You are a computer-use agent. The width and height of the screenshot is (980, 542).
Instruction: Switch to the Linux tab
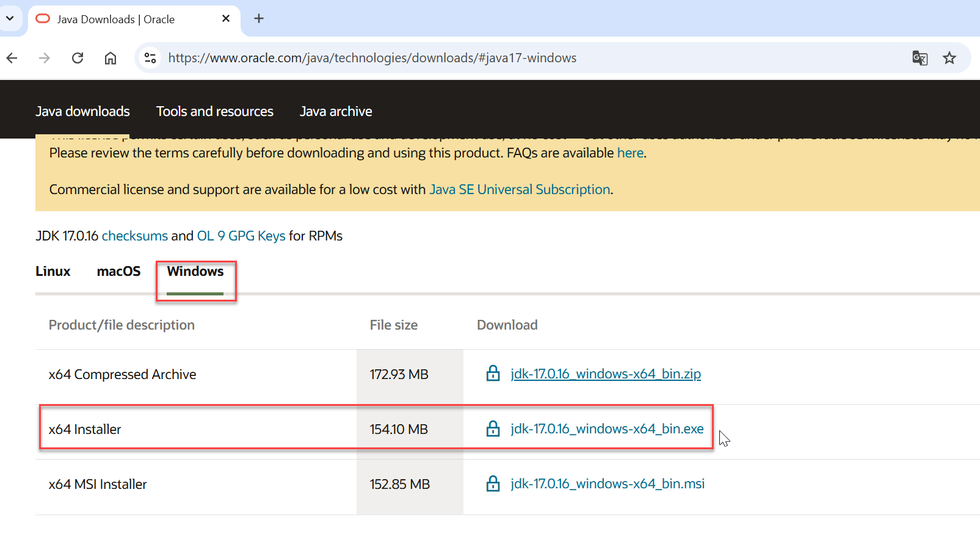(53, 271)
